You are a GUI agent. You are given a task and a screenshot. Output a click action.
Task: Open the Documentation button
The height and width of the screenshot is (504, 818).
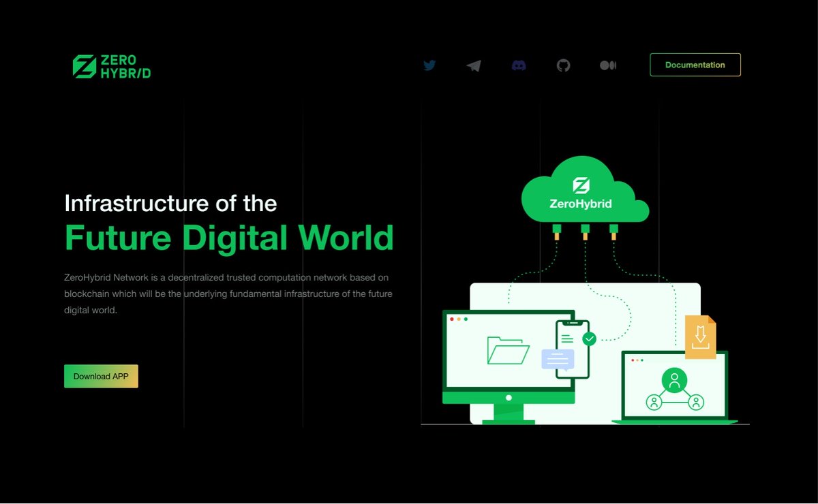point(695,65)
